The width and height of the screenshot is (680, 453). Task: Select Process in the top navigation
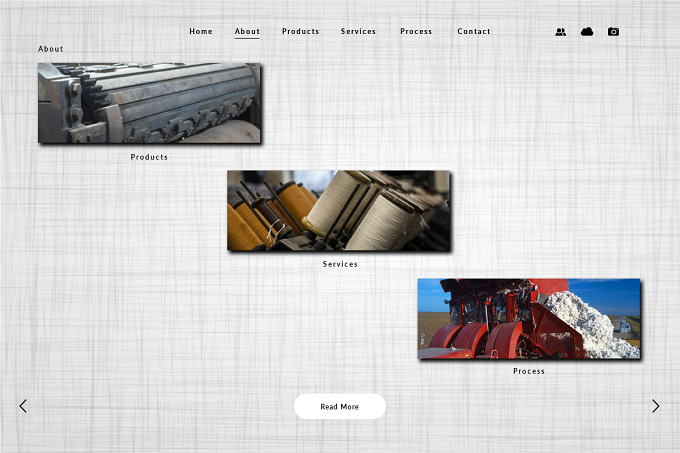coord(416,31)
